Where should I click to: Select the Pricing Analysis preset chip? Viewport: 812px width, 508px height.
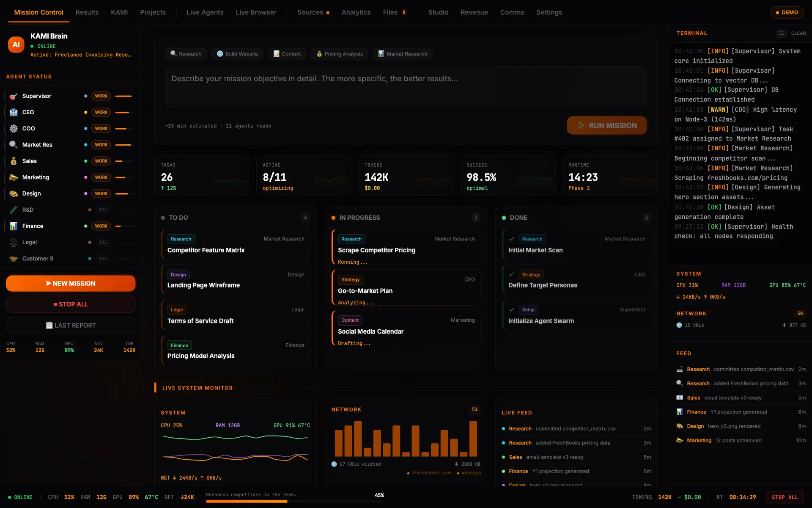pos(339,54)
